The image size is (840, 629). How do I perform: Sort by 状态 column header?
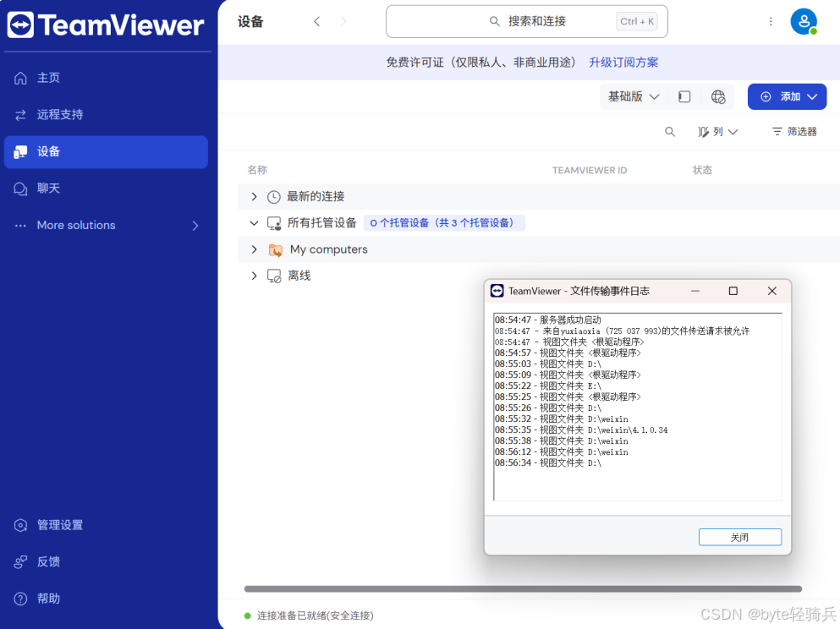(x=702, y=170)
